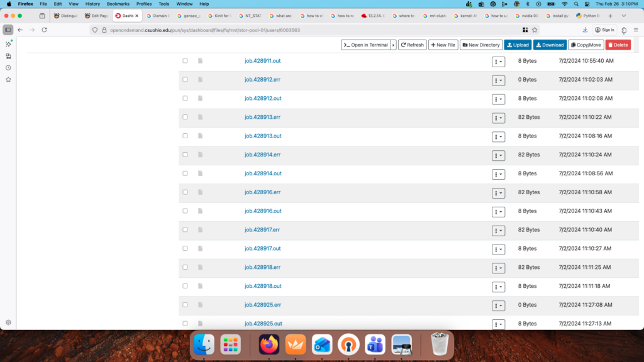Expand the Open in Terminal dropdown arrow
Screen dimensions: 644x362
(x=394, y=45)
